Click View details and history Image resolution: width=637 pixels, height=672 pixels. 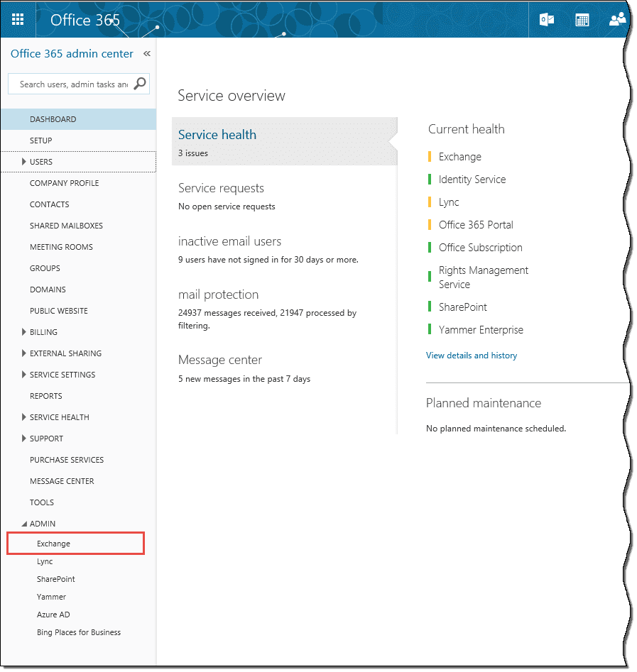471,355
